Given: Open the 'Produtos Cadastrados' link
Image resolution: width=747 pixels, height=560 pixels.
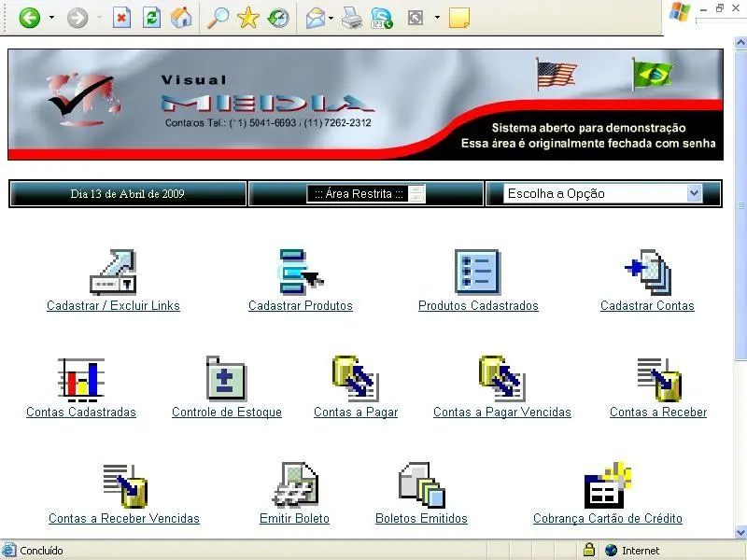Looking at the screenshot, I should pyautogui.click(x=478, y=306).
